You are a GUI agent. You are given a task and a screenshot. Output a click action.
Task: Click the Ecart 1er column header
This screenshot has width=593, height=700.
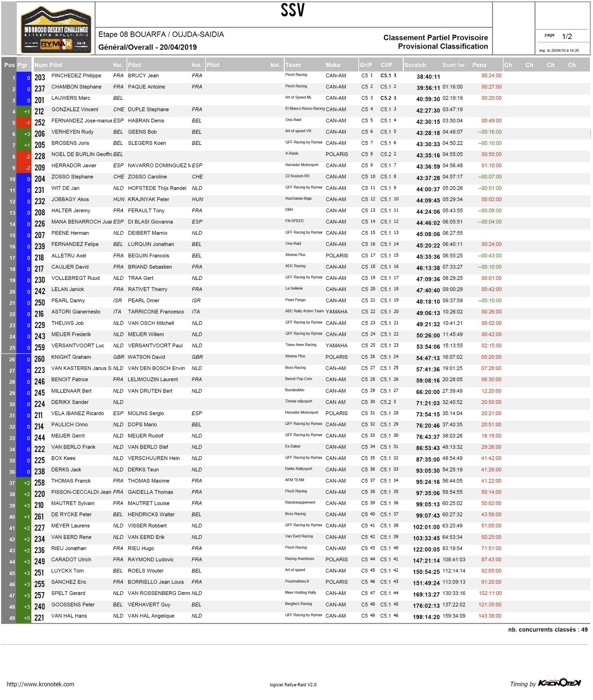(454, 65)
